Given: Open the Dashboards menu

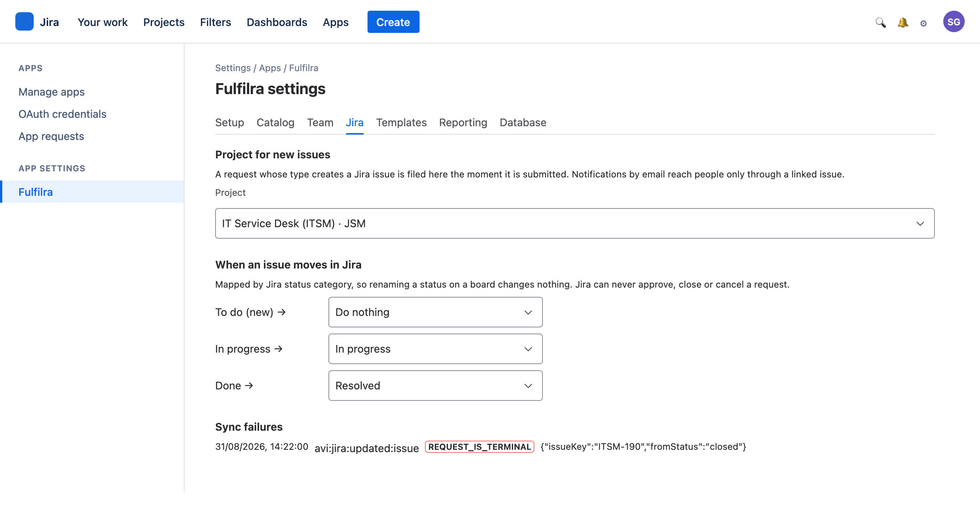Looking at the screenshot, I should click(x=277, y=22).
